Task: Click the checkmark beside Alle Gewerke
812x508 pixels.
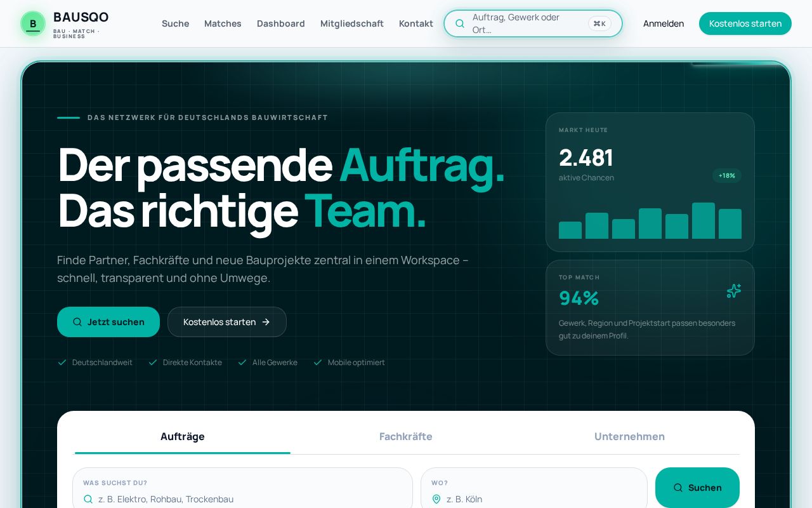Action: [242, 363]
